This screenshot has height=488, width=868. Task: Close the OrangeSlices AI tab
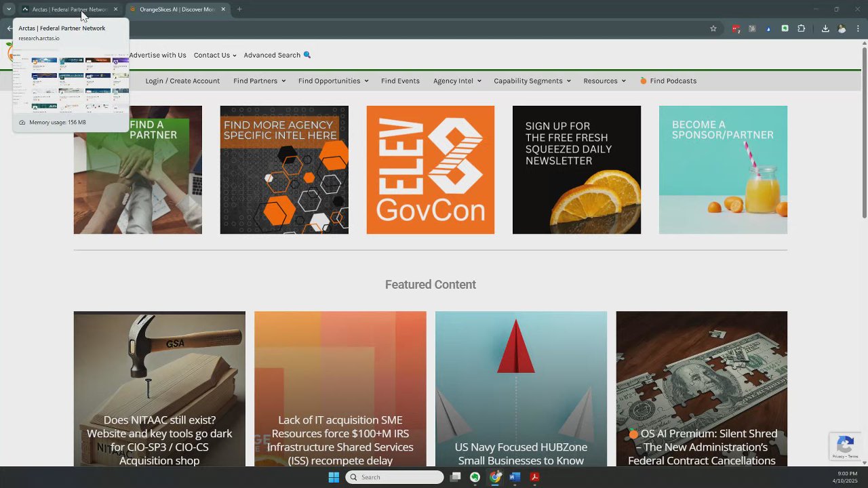coord(223,9)
